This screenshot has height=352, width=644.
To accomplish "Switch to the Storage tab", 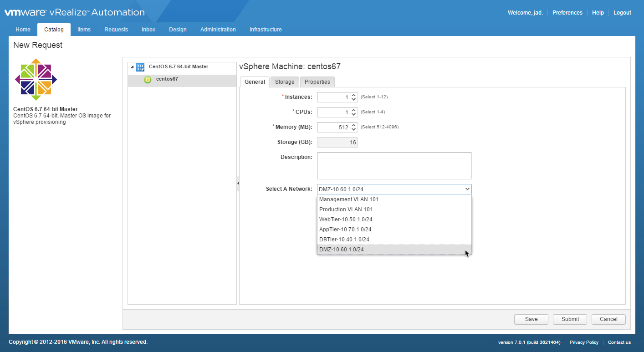I will [285, 82].
